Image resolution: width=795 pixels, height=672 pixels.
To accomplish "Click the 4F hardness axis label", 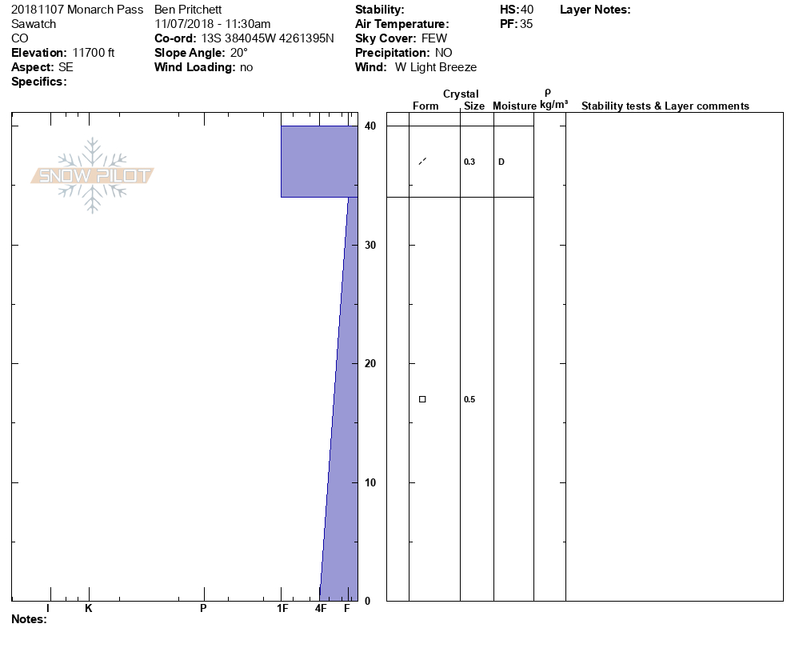I will pyautogui.click(x=321, y=609).
